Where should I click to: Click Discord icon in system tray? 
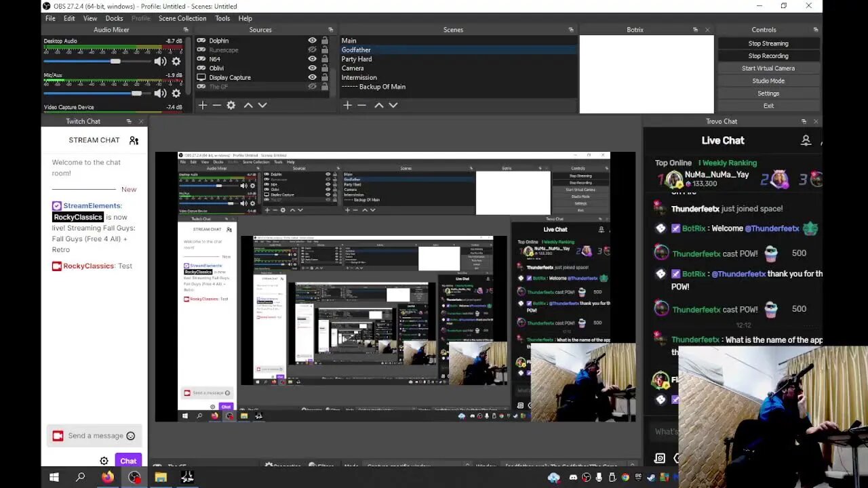(573, 477)
